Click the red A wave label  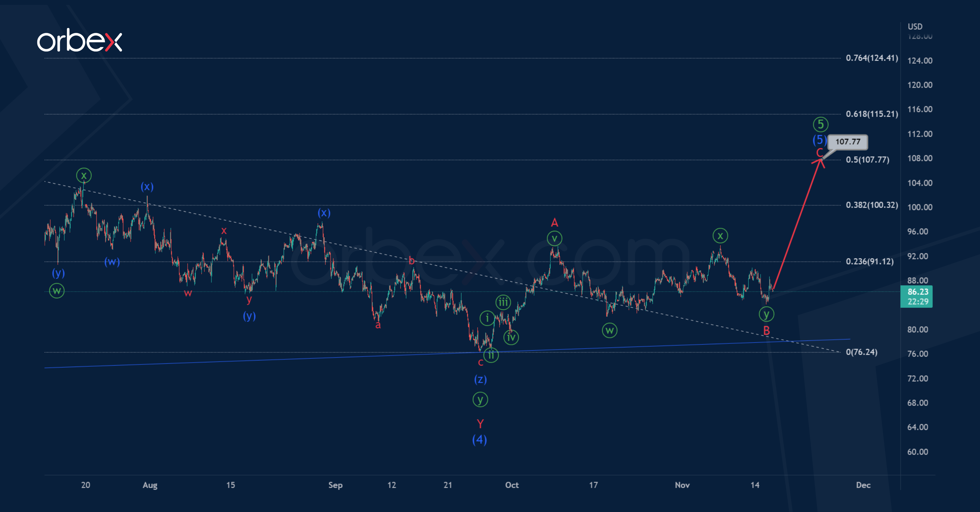coord(554,223)
